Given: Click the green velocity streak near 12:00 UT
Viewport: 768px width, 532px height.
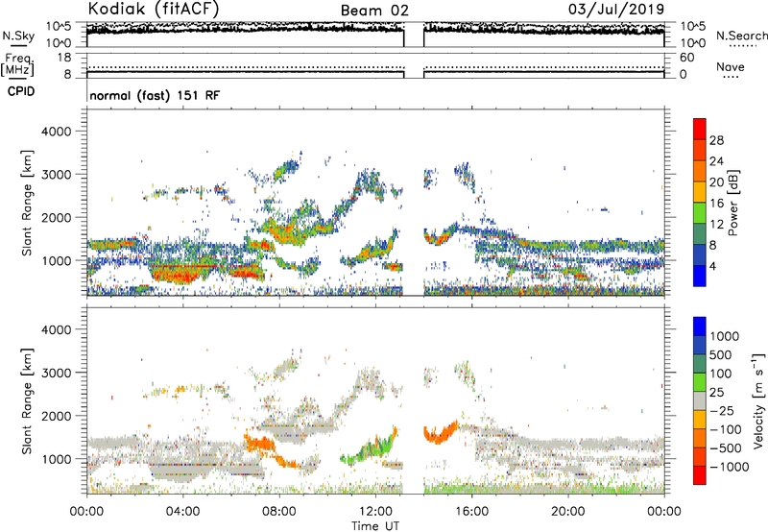Looking at the screenshot, I should click(370, 449).
